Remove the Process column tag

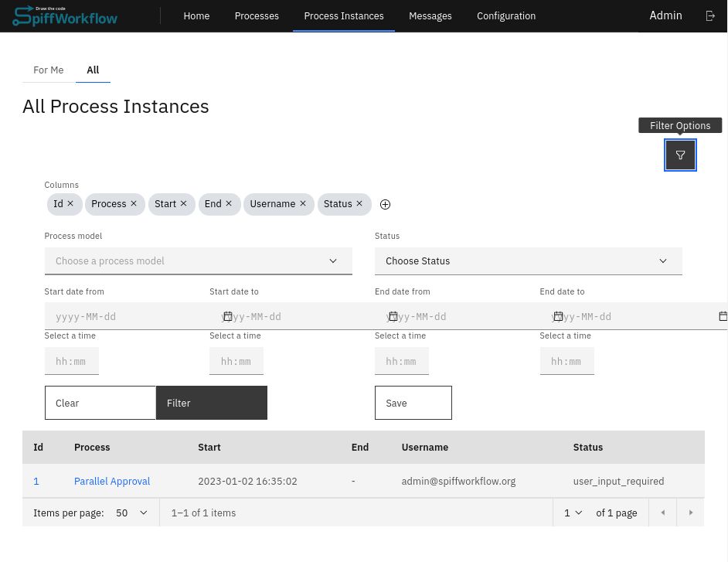coord(133,203)
